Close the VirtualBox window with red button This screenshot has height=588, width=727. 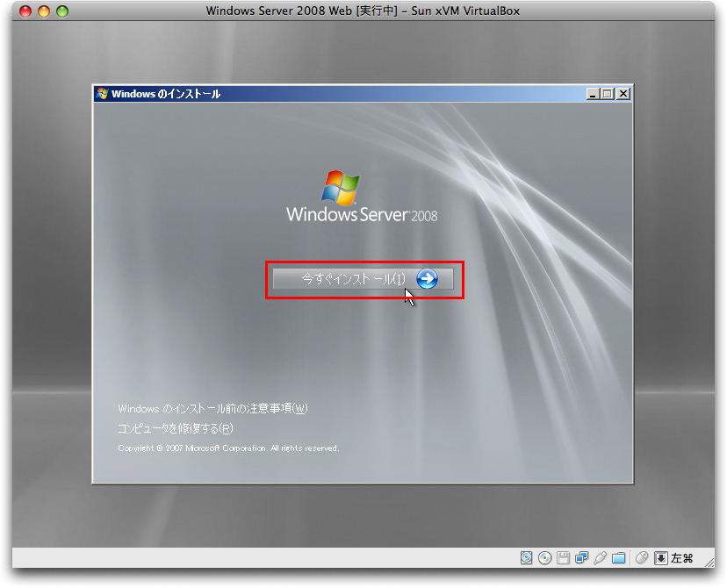(x=25, y=11)
